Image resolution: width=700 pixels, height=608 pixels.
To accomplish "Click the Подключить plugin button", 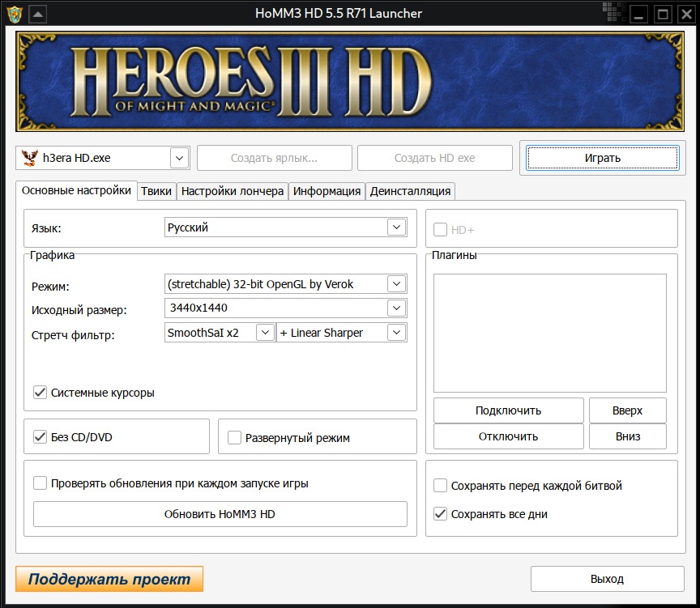I will tap(509, 410).
